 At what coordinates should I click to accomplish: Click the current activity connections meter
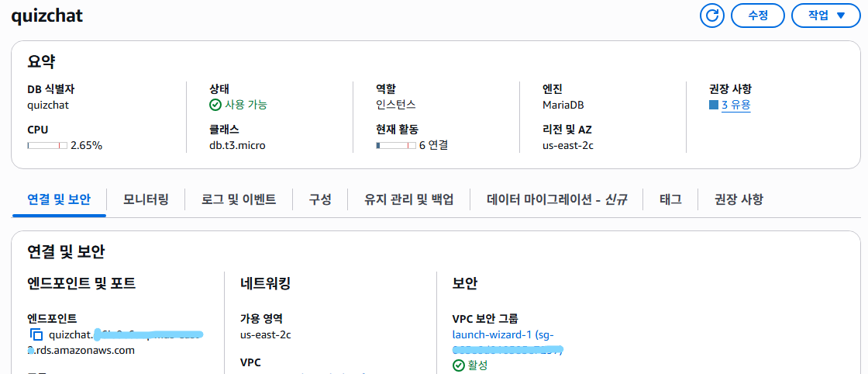click(396, 146)
